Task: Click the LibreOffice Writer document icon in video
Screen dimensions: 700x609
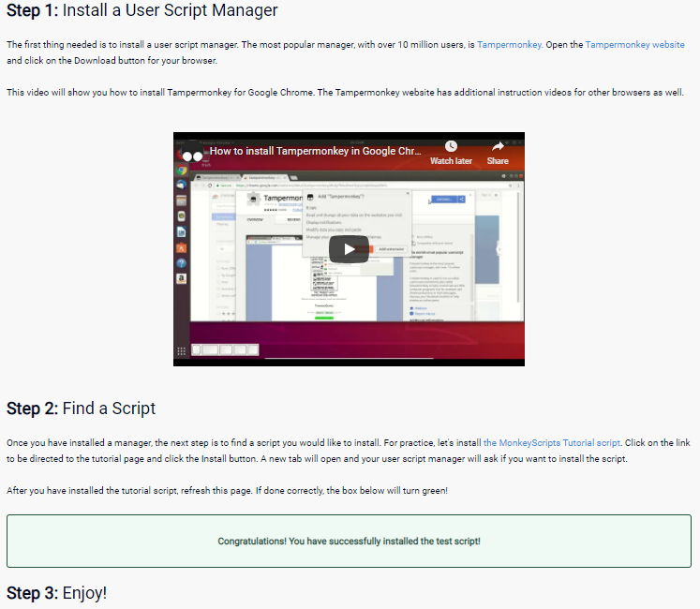Action: click(181, 231)
